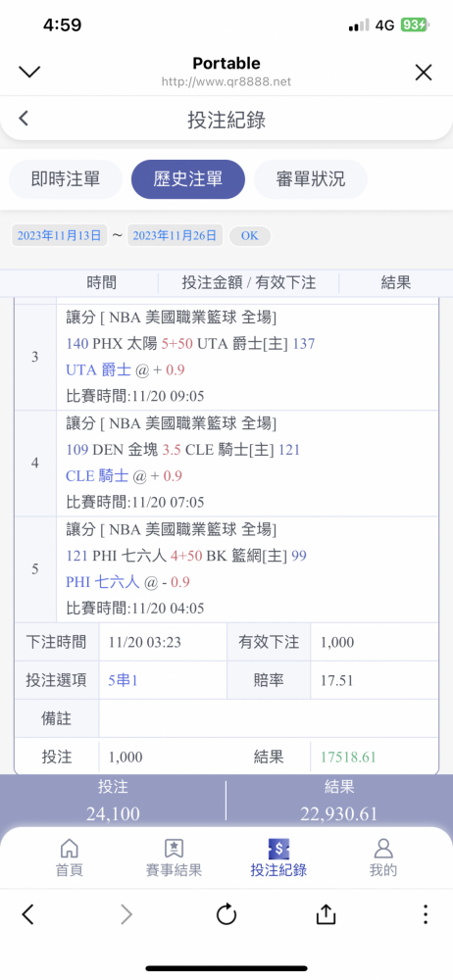Confirm date range with OK button

point(250,235)
